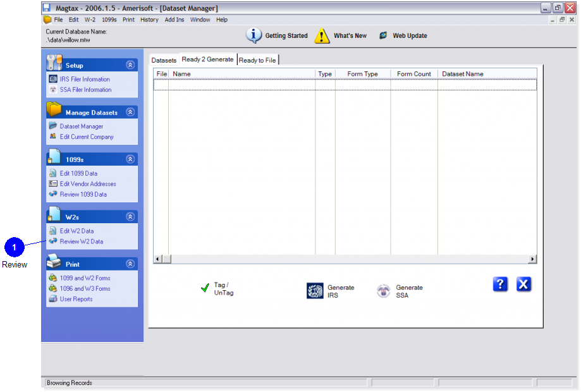Screen dimensions: 581x392
Task: Click the What's New warning icon
Action: (322, 36)
